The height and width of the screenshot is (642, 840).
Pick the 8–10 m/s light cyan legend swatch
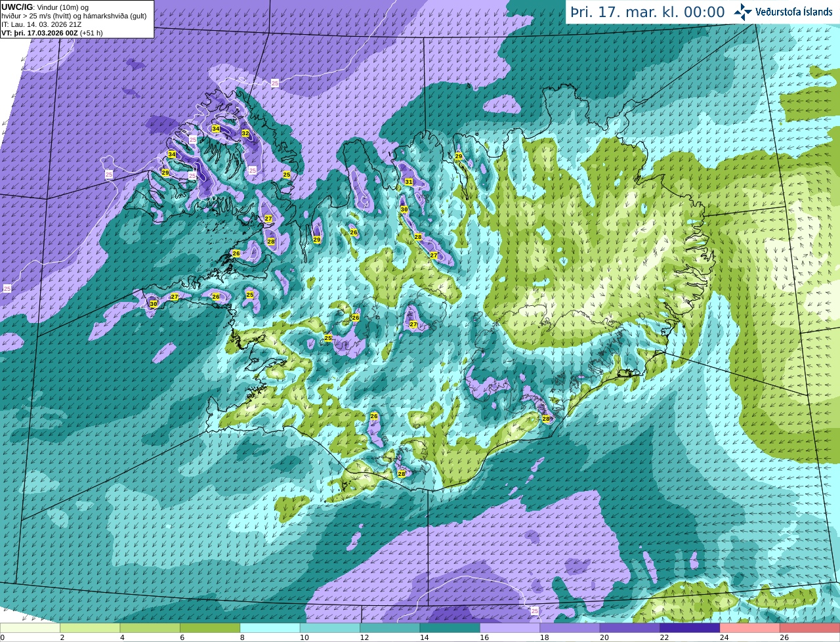tap(270, 628)
